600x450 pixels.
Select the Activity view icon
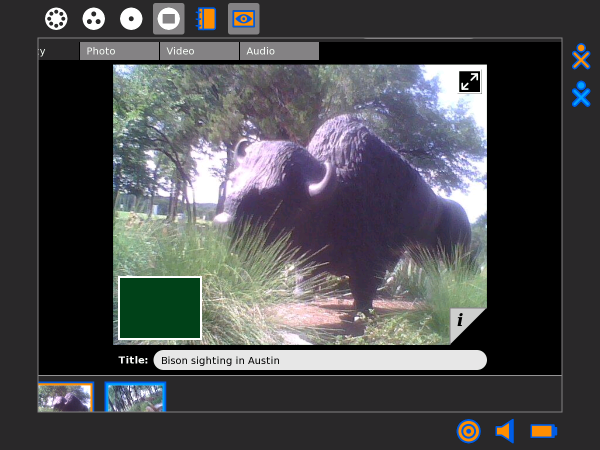click(x=168, y=18)
